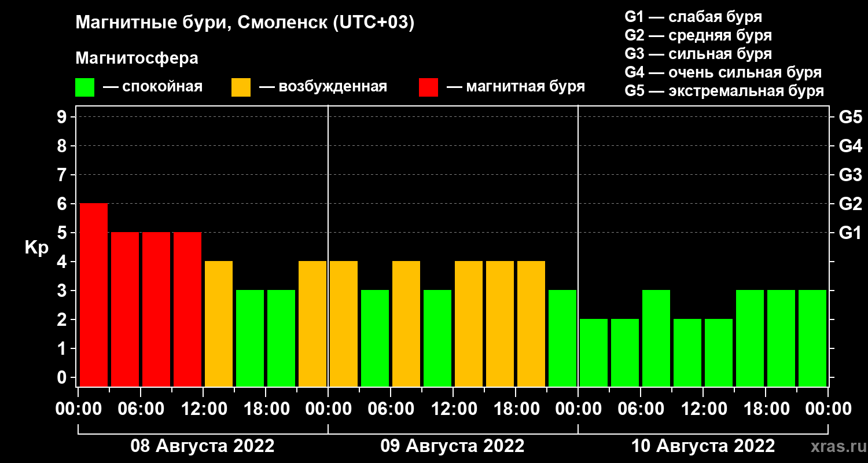
Task: Select the green bar ending at 18:00, 08 Августа
Action: (x=250, y=339)
